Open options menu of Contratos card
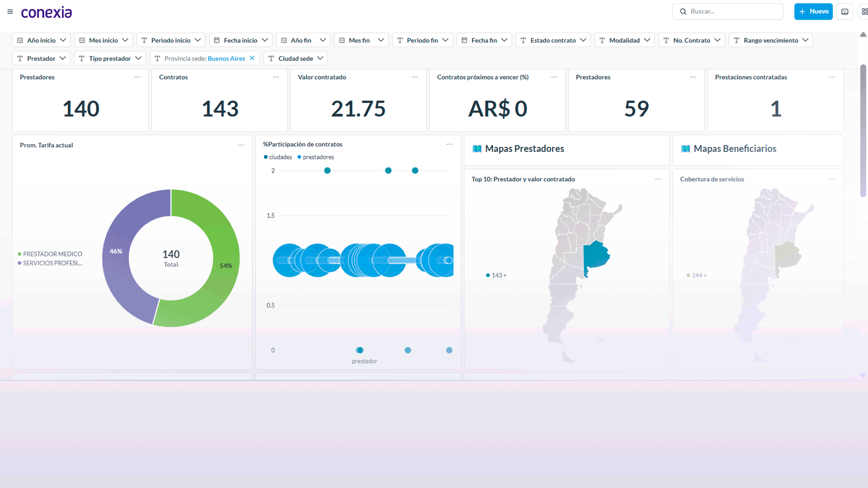This screenshot has width=868, height=488. pyautogui.click(x=276, y=77)
